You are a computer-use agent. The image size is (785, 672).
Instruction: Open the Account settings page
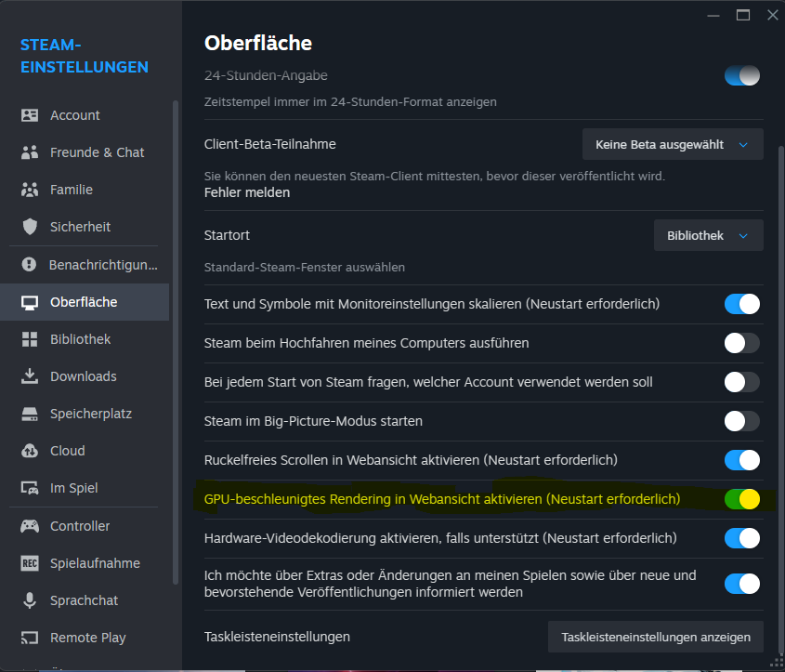point(85,115)
